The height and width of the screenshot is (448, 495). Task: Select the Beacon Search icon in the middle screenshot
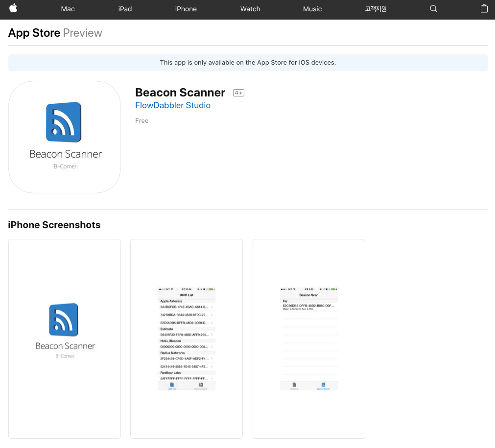[200, 384]
